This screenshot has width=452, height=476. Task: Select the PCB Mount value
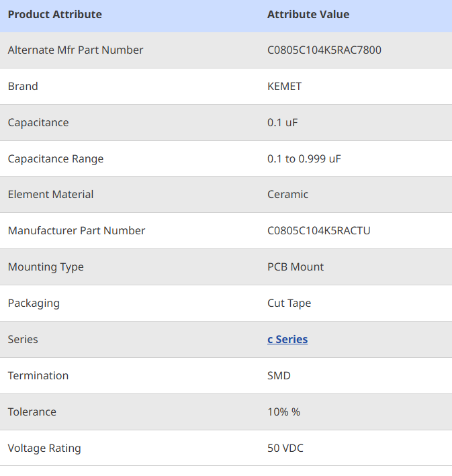tap(296, 267)
